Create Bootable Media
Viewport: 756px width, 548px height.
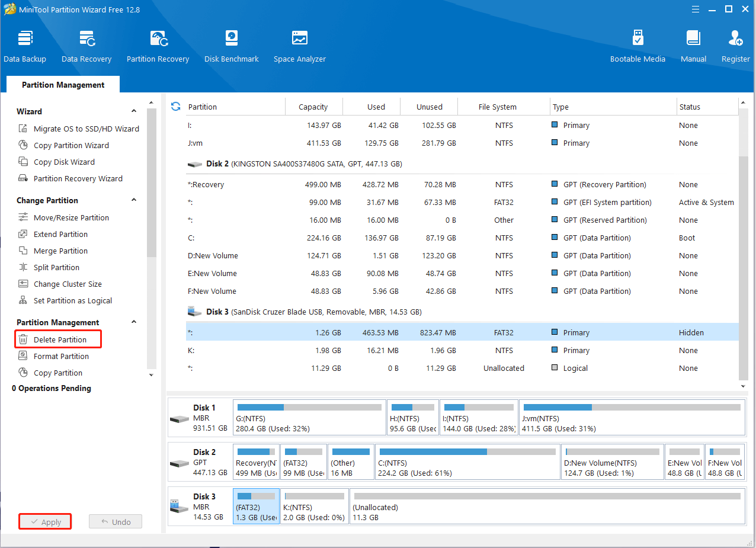pos(638,46)
